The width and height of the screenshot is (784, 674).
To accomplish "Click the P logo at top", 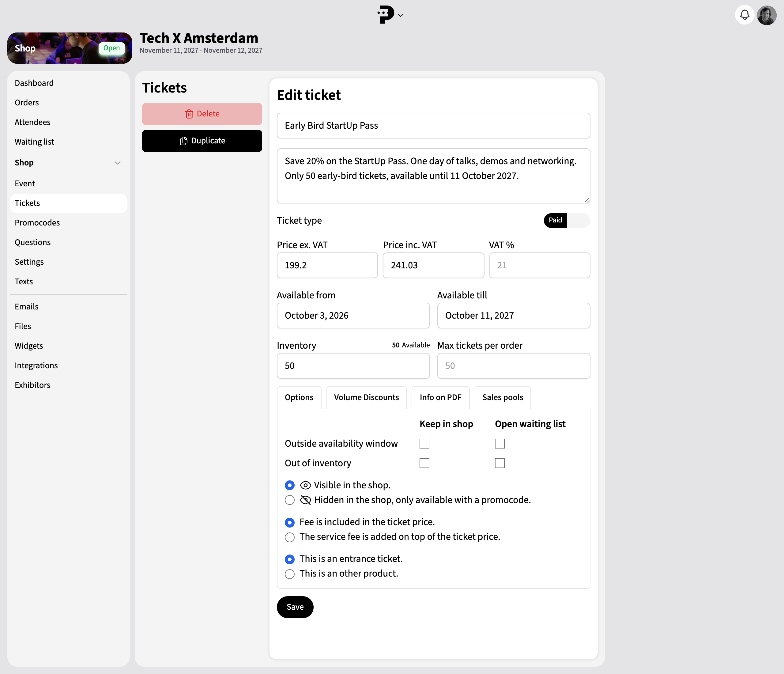I will [386, 15].
